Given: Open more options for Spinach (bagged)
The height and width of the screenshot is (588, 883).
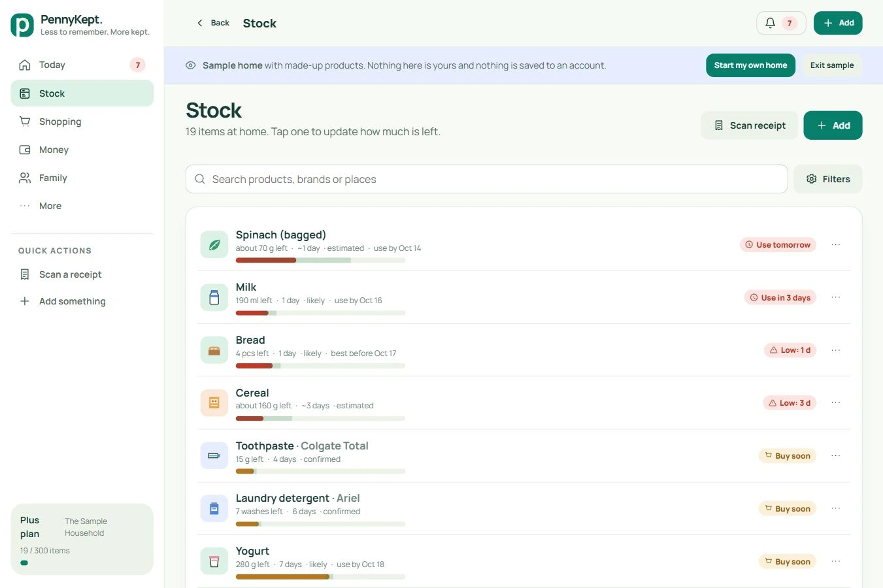Looking at the screenshot, I should click(x=836, y=244).
